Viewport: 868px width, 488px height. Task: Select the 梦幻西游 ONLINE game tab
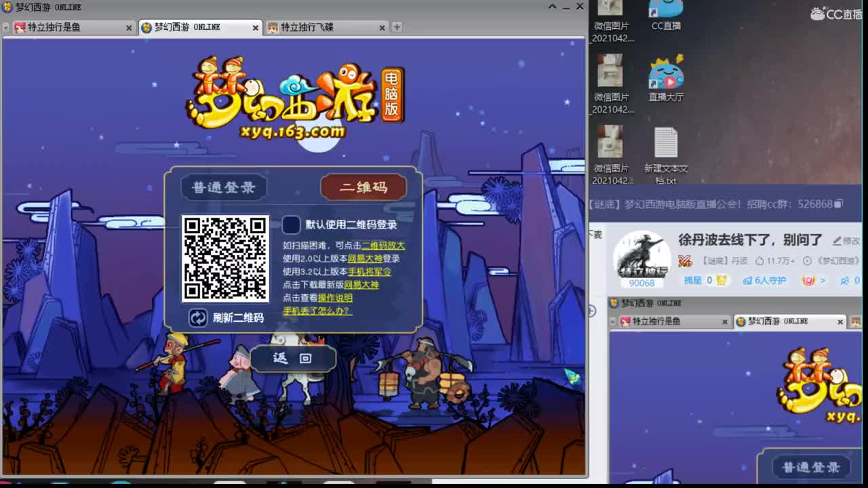click(x=199, y=27)
